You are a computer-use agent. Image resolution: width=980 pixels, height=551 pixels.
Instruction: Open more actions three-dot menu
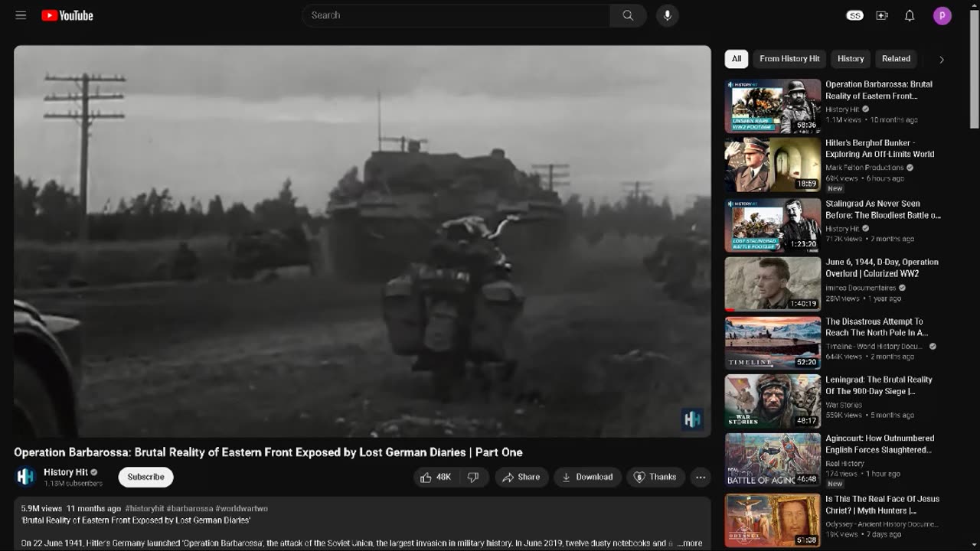[700, 477]
